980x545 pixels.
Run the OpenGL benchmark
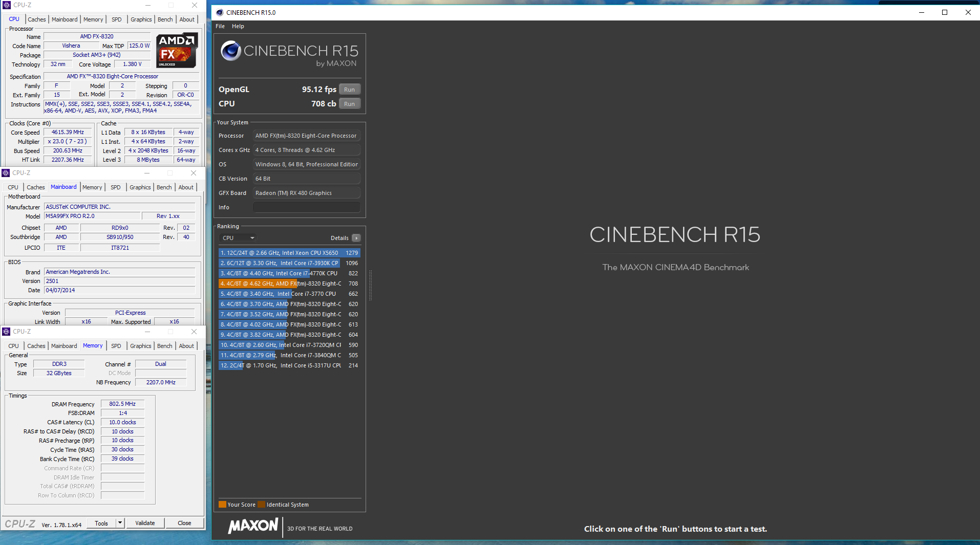click(349, 90)
